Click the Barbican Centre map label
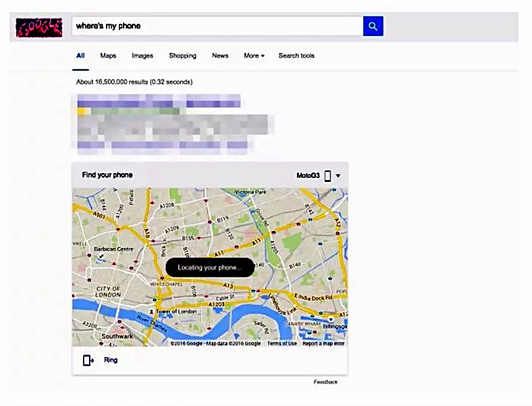532x406 pixels. [113, 249]
